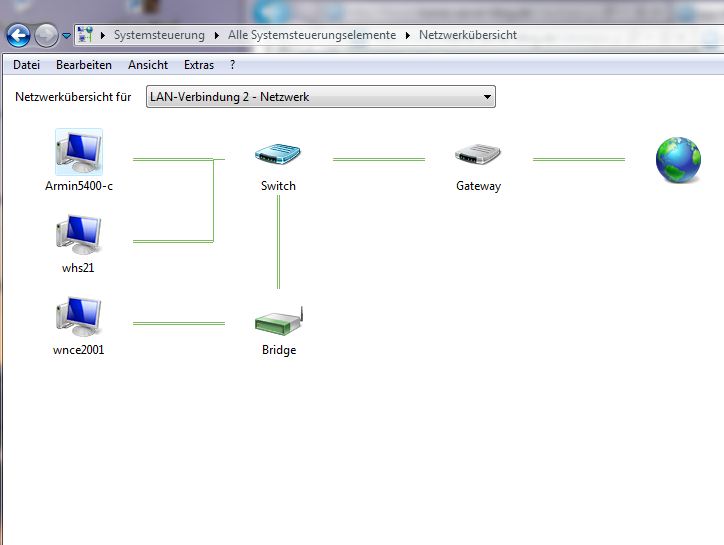The image size is (724, 545).
Task: Click the Internet globe icon
Action: [x=677, y=160]
